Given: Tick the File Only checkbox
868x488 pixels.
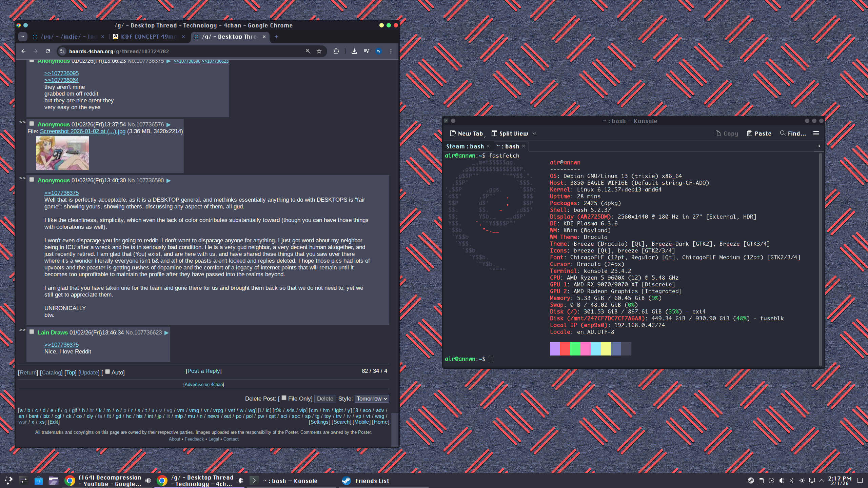Looking at the screenshot, I should pos(284,398).
